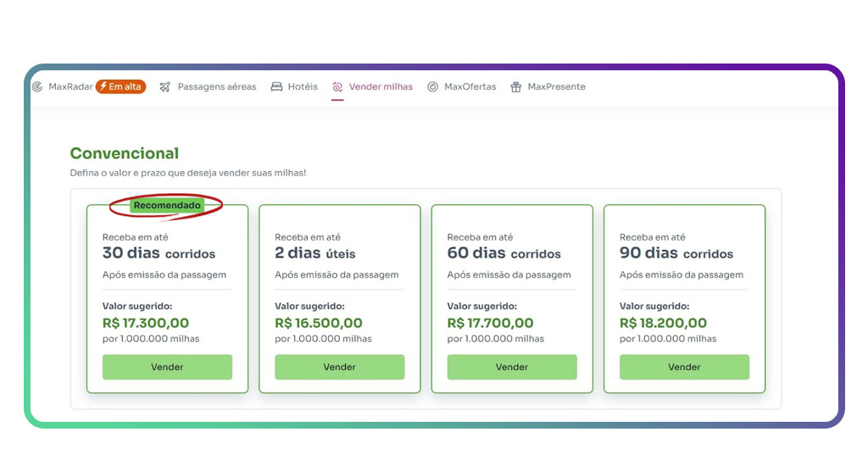The image size is (868, 454).
Task: Click Vender on the 2 dias úteis card
Action: (339, 368)
